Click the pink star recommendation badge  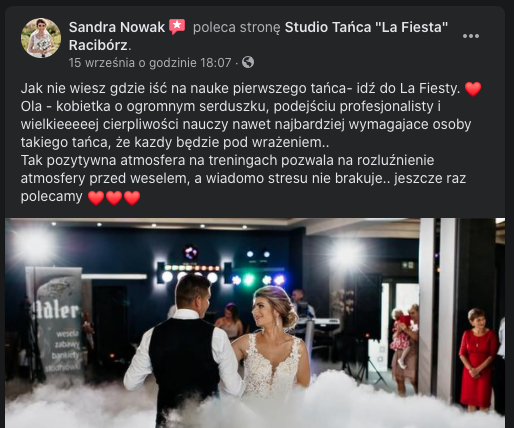click(x=177, y=27)
